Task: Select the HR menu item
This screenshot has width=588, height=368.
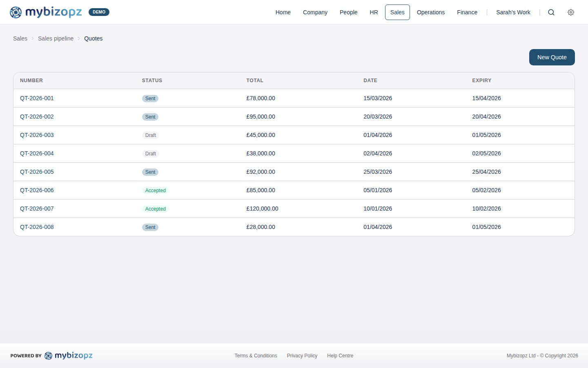Action: pos(374,12)
